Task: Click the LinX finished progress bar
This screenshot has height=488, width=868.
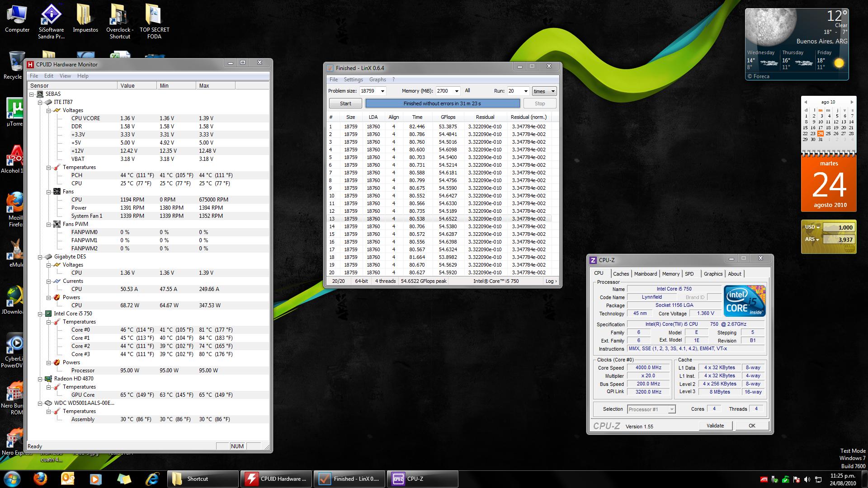Action: [443, 103]
